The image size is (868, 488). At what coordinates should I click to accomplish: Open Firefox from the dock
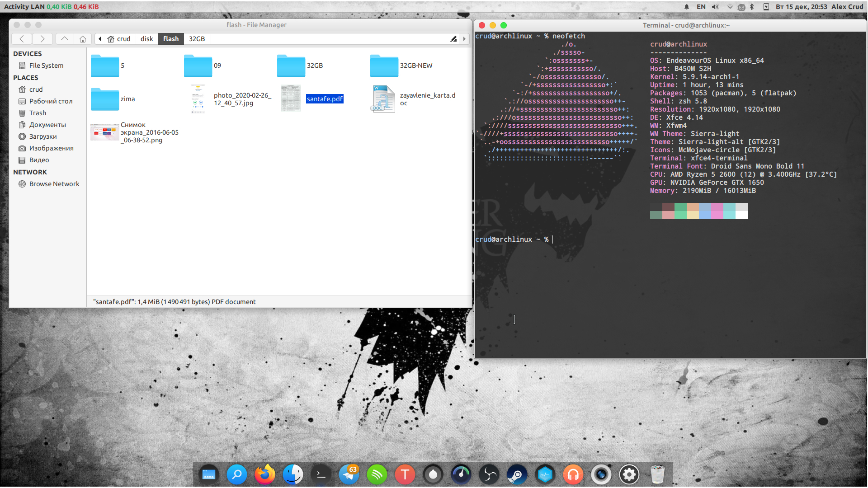tap(264, 474)
